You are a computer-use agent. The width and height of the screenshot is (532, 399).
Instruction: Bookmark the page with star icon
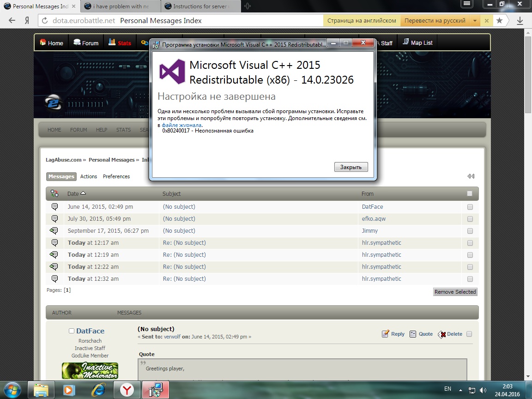point(499,20)
